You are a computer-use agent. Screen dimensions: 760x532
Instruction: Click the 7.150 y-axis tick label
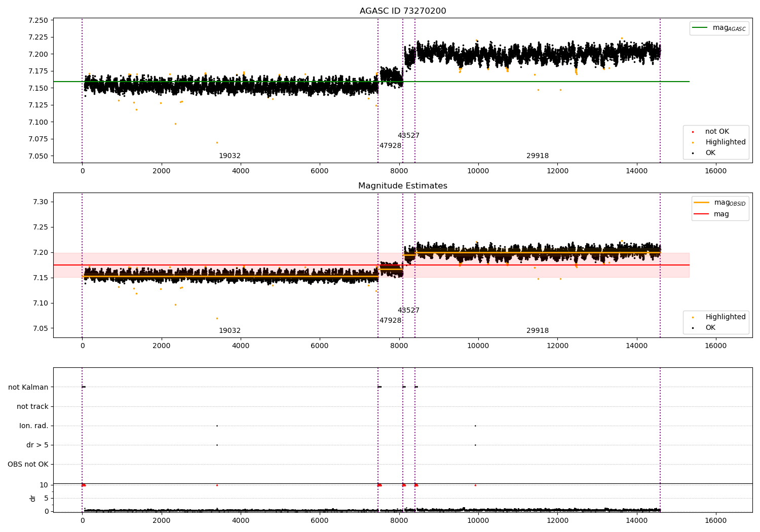(39, 88)
